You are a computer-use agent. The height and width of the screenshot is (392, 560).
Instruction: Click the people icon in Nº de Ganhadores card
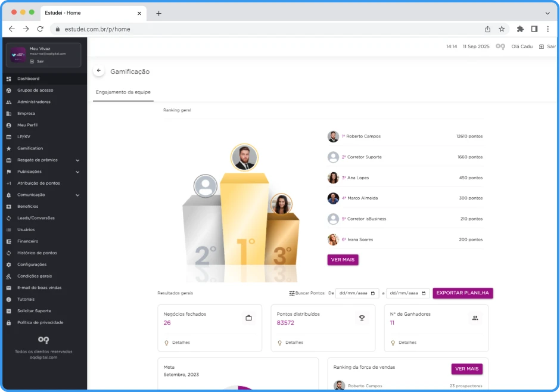click(475, 318)
